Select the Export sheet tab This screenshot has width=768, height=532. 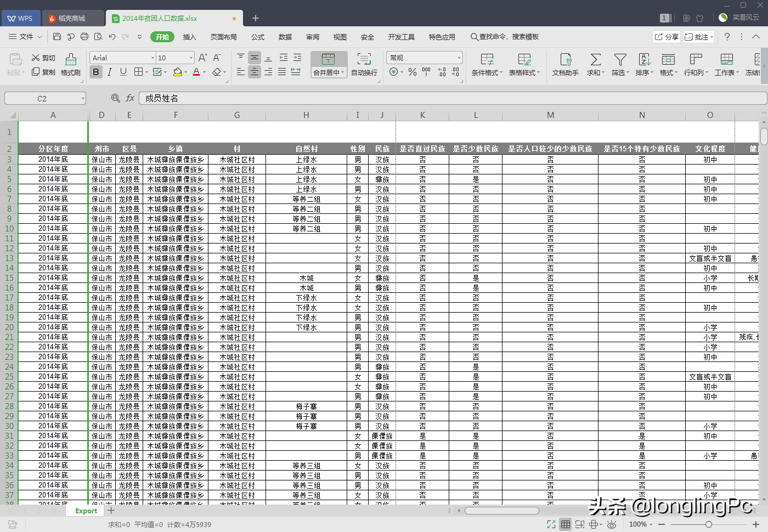point(86,511)
